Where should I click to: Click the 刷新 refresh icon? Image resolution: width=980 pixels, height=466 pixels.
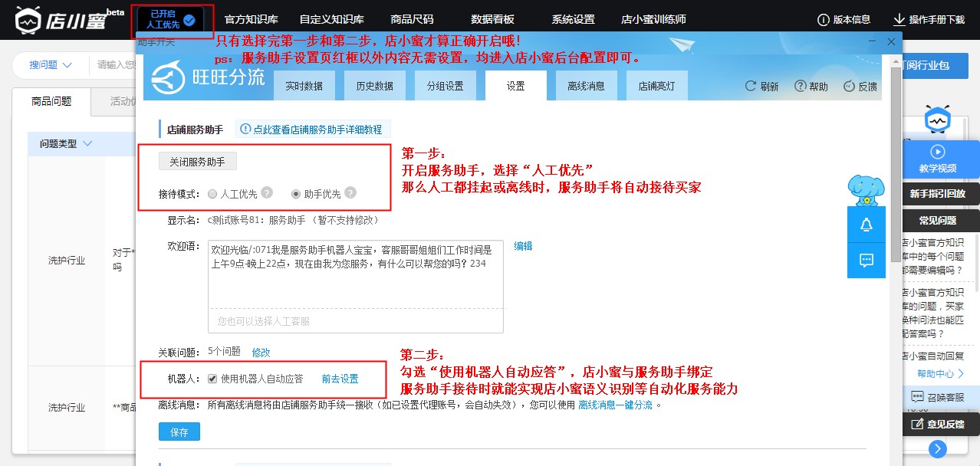[x=752, y=87]
